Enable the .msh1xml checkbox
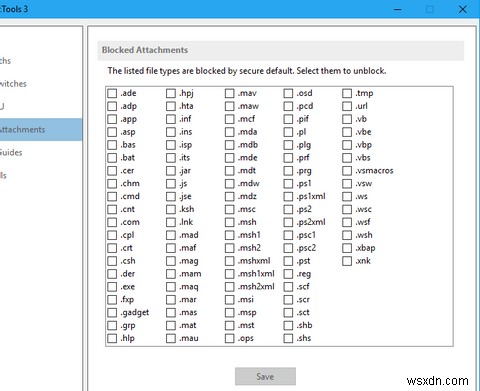The image size is (480, 391). (x=229, y=274)
